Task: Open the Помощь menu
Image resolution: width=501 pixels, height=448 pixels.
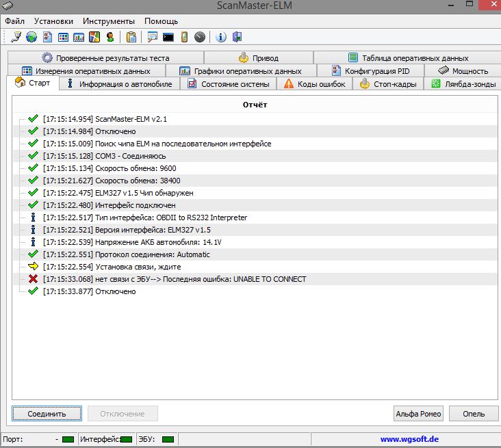Action: pos(161,21)
